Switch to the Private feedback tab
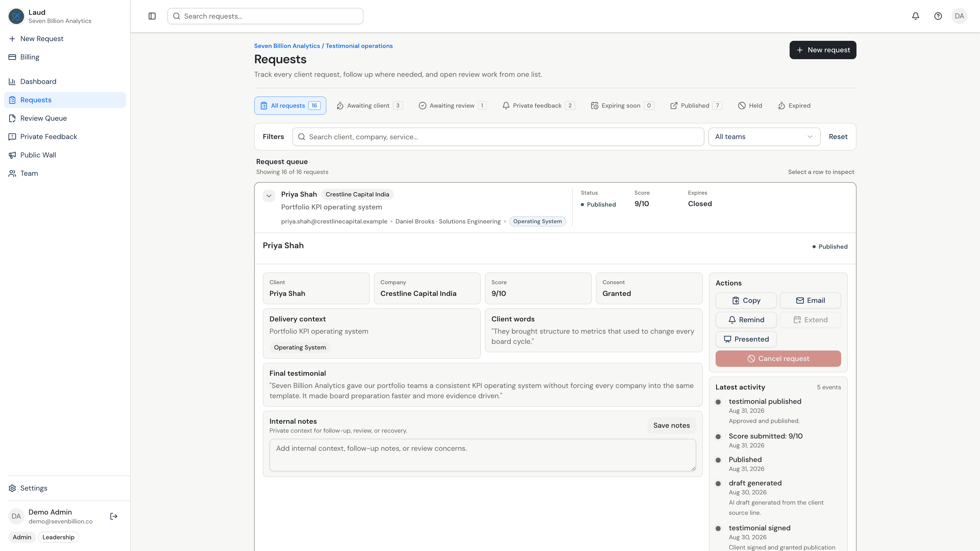The width and height of the screenshot is (980, 551). pos(538,106)
